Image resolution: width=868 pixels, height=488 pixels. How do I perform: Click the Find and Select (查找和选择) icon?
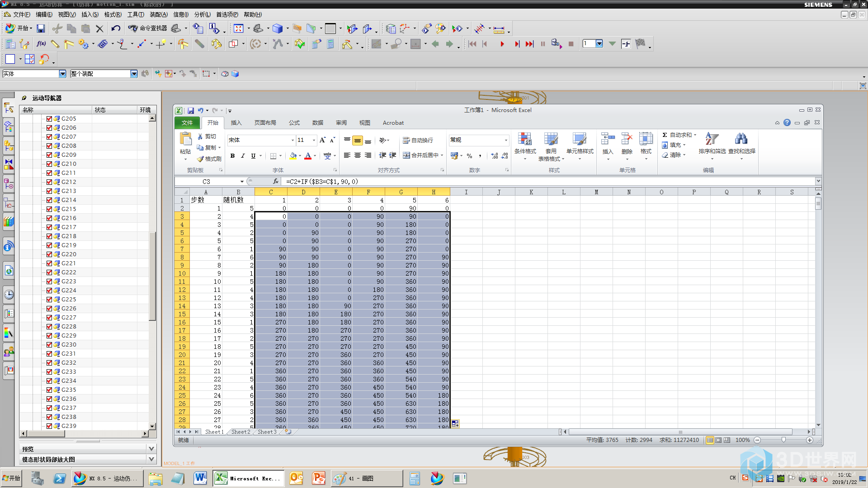741,139
